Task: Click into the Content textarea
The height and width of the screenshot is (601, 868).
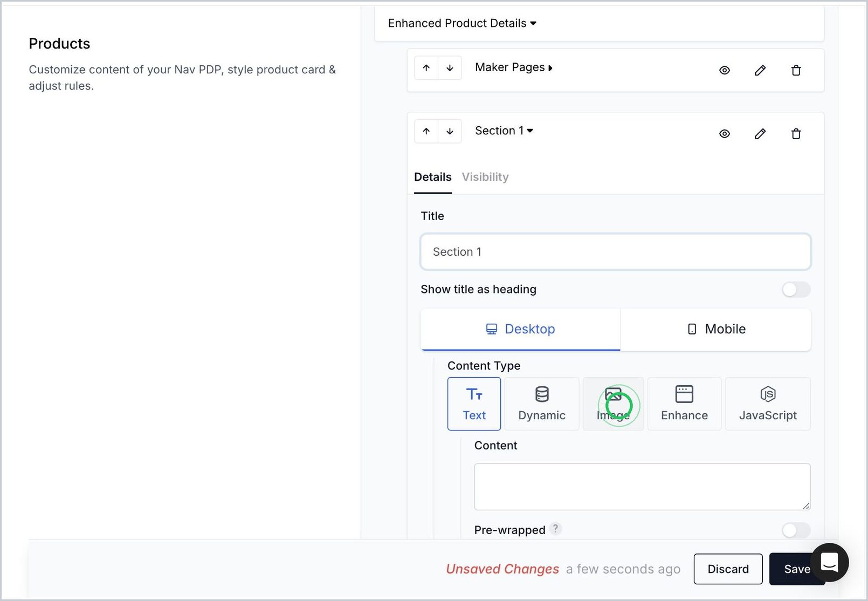Action: (x=642, y=487)
